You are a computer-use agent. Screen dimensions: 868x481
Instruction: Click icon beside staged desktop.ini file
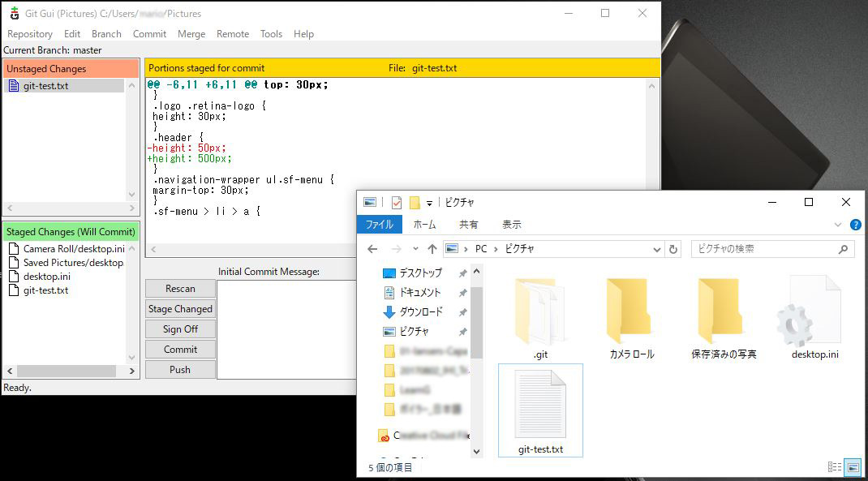pos(14,277)
